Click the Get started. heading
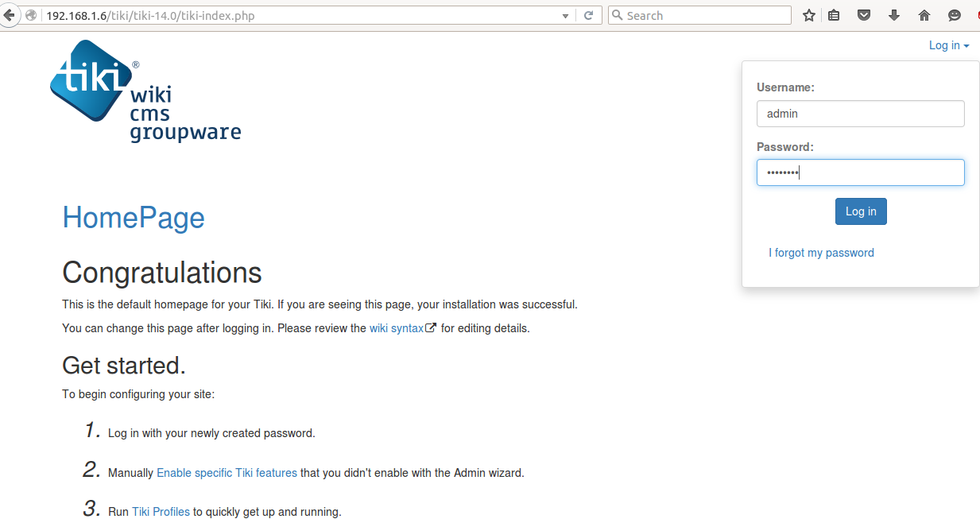980x519 pixels. tap(124, 366)
